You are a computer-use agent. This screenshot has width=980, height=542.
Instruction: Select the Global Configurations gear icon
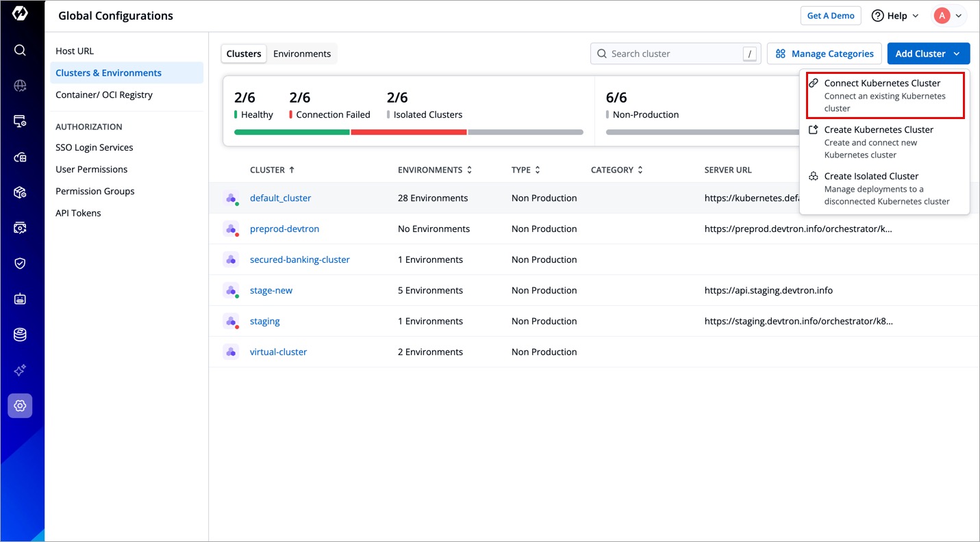(20, 406)
